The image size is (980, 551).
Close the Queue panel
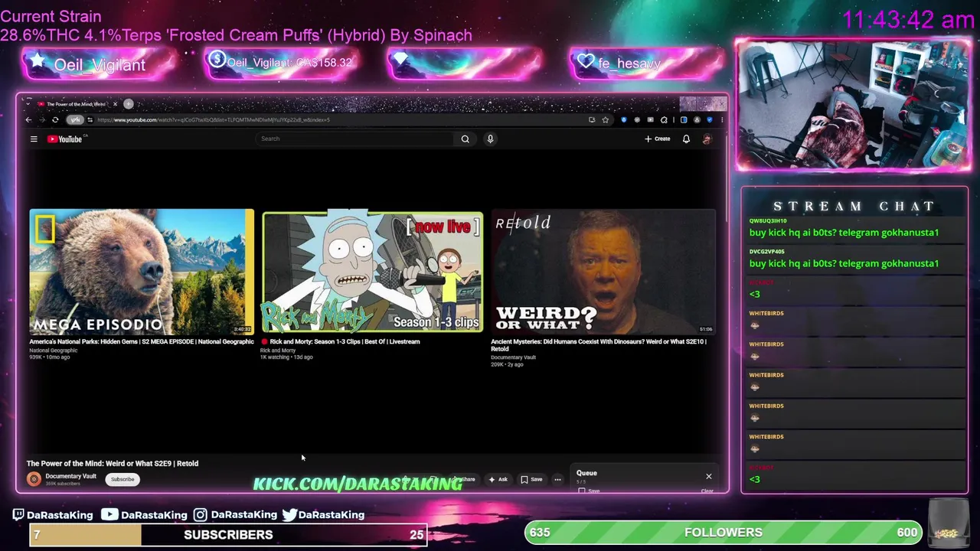pos(708,476)
